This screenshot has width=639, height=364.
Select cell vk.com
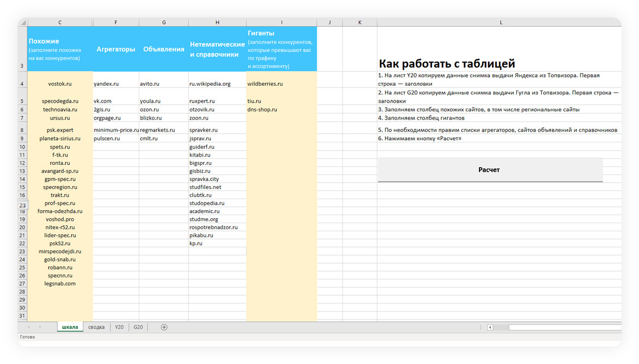click(x=116, y=97)
